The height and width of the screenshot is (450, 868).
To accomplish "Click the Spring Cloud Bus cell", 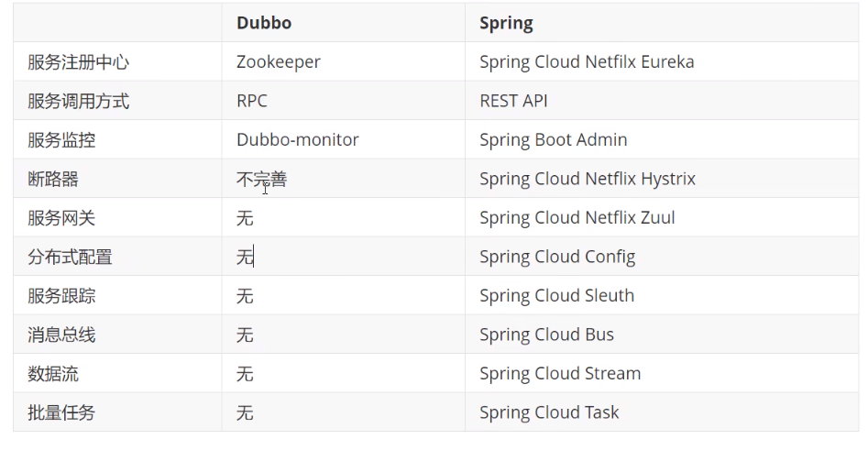I will click(546, 335).
